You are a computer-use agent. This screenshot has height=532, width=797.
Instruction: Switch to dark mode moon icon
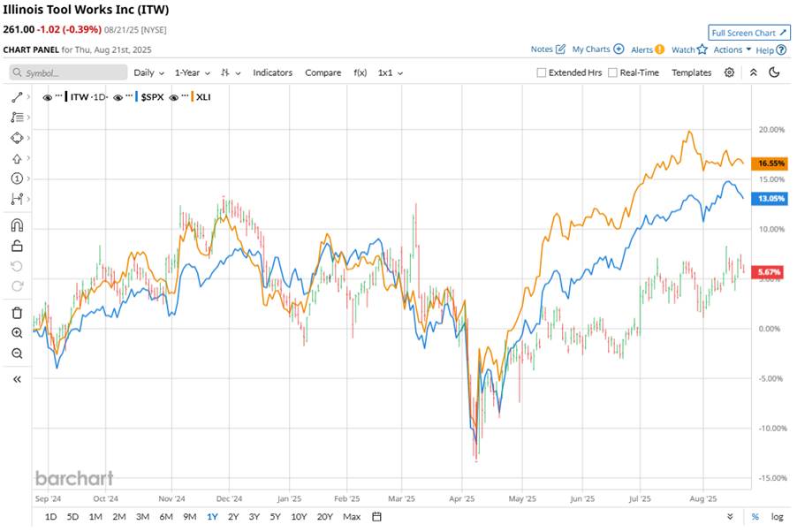pos(774,72)
